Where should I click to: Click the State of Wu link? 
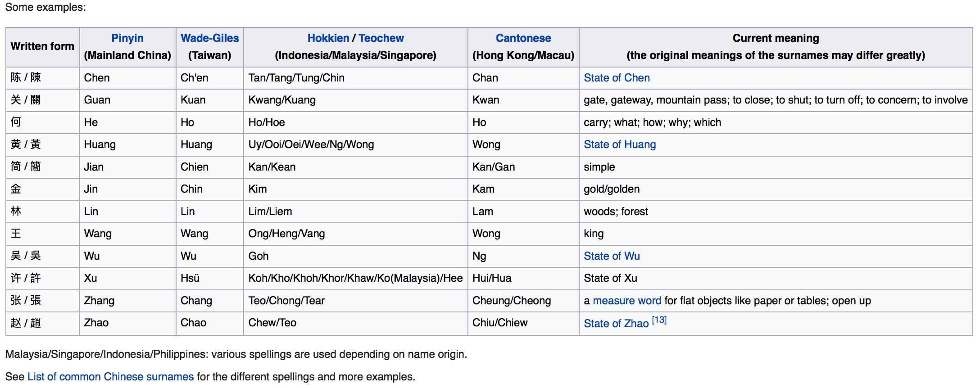tap(612, 256)
